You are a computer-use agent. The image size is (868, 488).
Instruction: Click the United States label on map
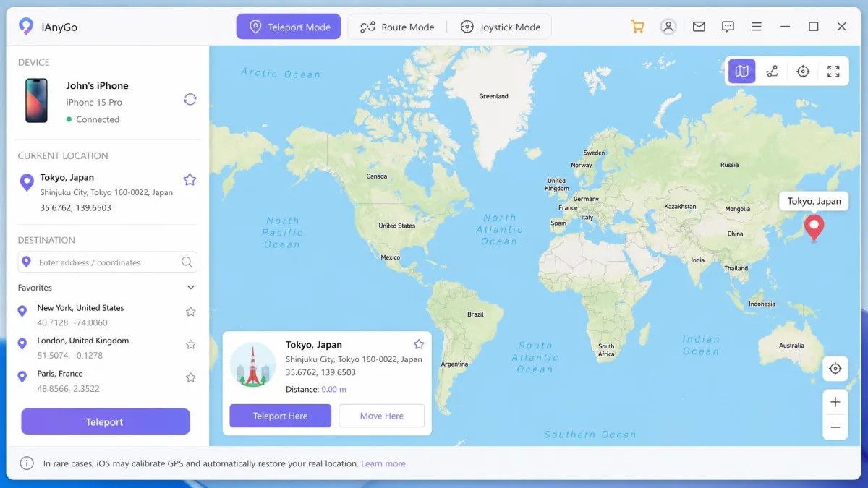(x=397, y=226)
